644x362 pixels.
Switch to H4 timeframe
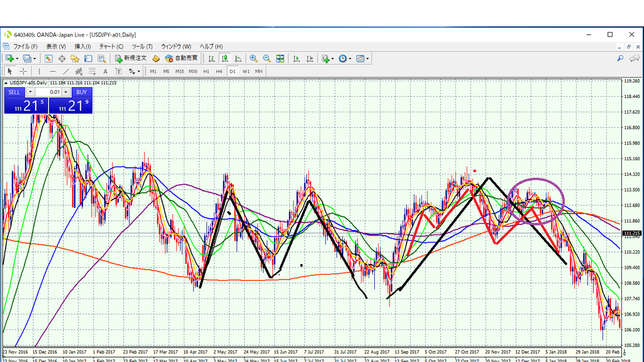pos(219,72)
